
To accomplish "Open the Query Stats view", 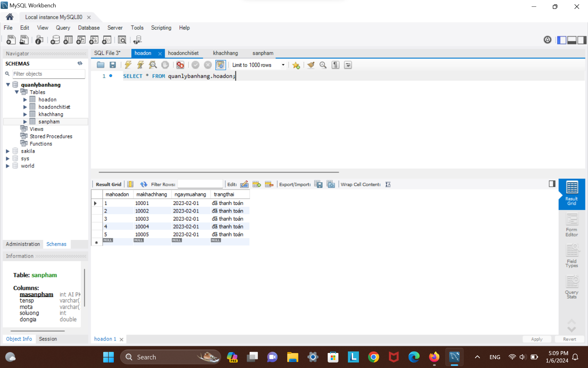I will (x=572, y=287).
